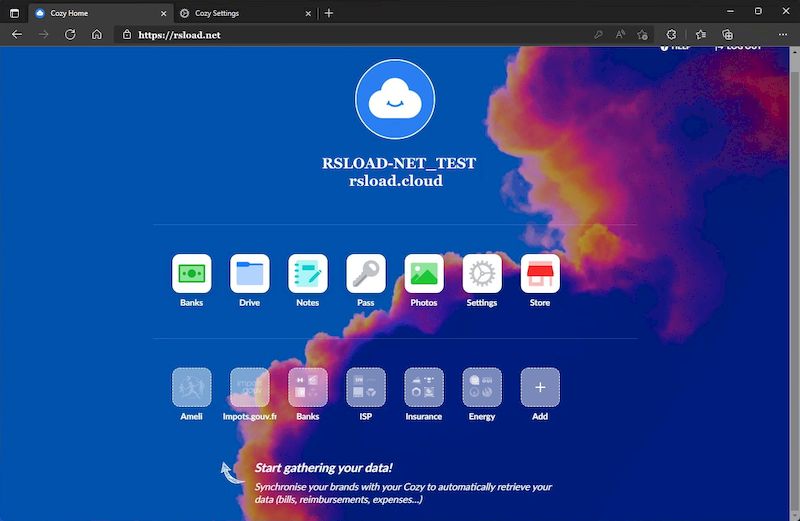Viewport: 800px width, 521px height.
Task: Click the browser home button
Action: (97, 34)
